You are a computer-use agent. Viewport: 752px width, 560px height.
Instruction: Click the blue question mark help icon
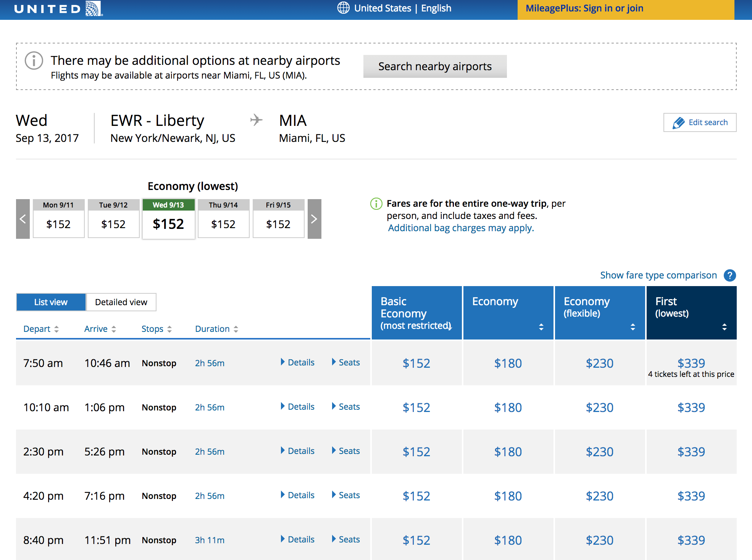pyautogui.click(x=729, y=275)
